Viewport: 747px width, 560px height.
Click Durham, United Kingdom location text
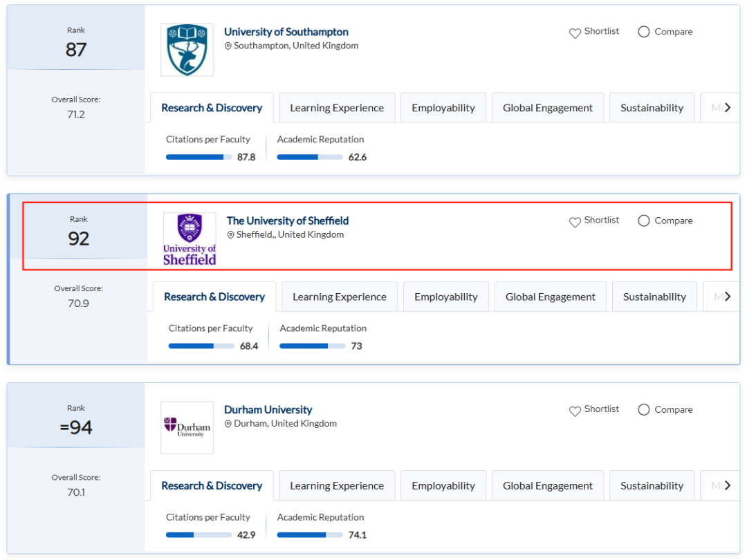pyautogui.click(x=286, y=424)
